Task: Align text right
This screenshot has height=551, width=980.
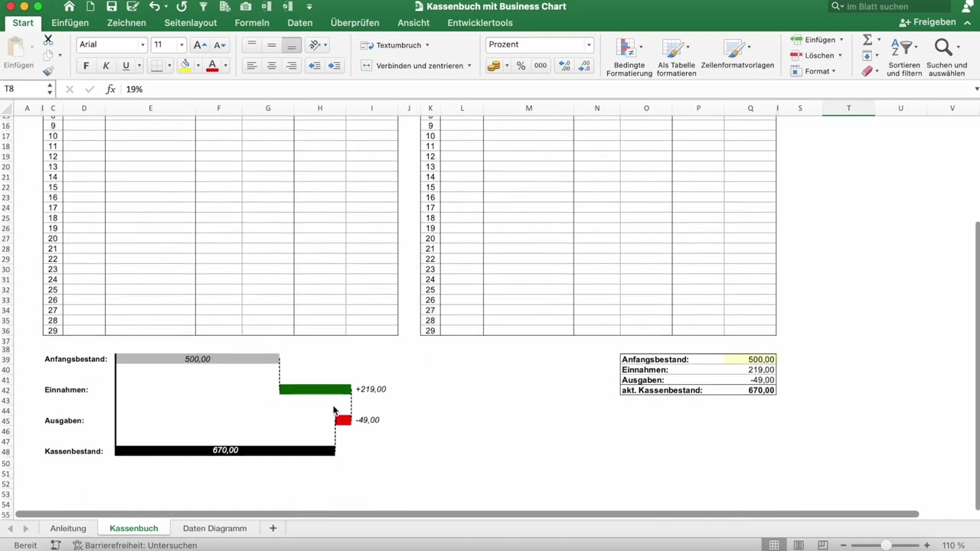Action: (x=291, y=66)
